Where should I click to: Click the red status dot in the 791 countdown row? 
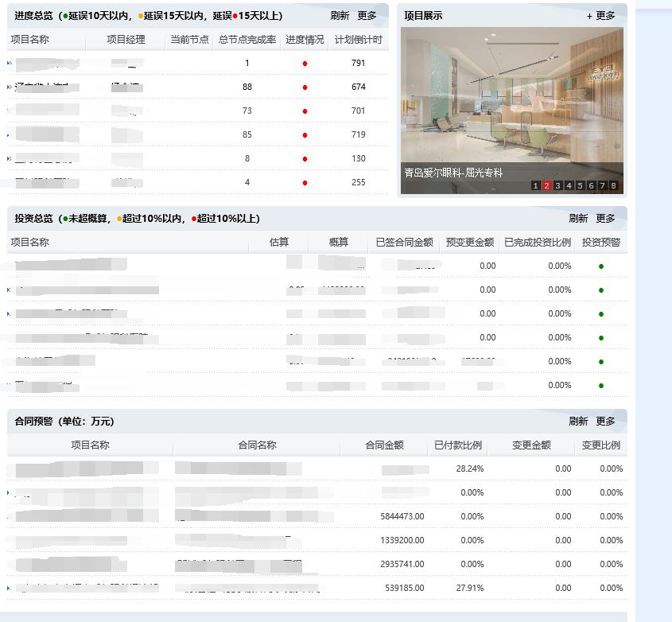point(305,64)
